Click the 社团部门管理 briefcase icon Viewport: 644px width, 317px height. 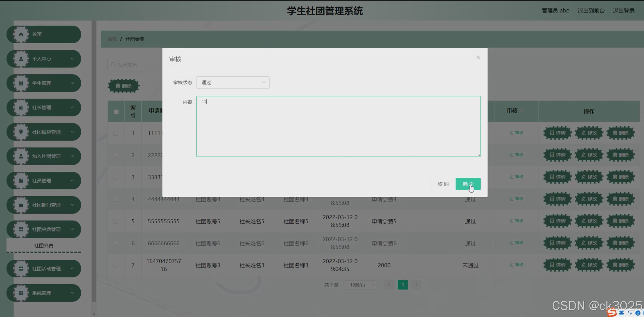tap(21, 205)
